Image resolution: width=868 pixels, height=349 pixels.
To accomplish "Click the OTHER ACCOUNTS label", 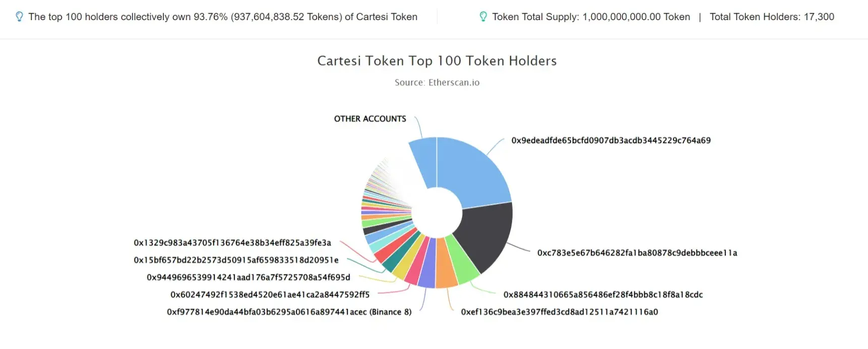I will click(370, 119).
